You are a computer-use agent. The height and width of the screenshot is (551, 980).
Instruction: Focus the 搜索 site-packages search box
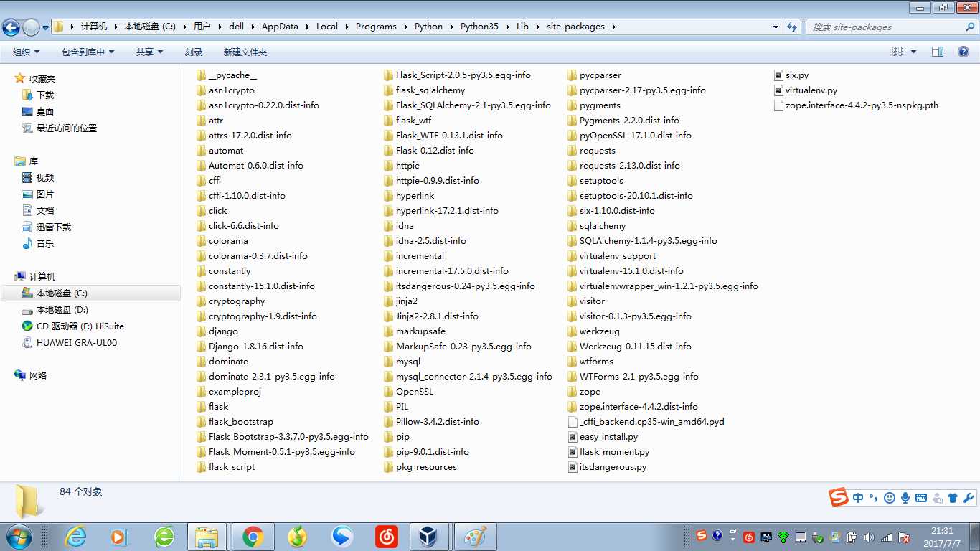pyautogui.click(x=886, y=27)
